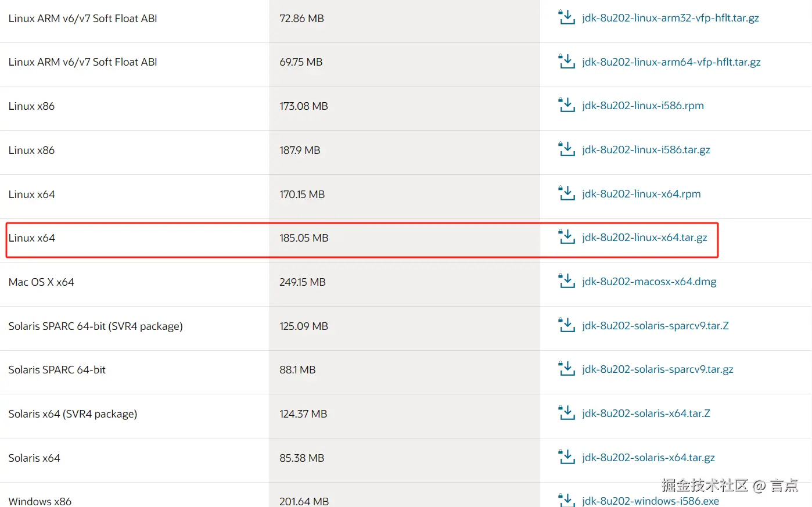
Task: Click Linux x86 label in 173.08 MB row
Action: pos(31,106)
